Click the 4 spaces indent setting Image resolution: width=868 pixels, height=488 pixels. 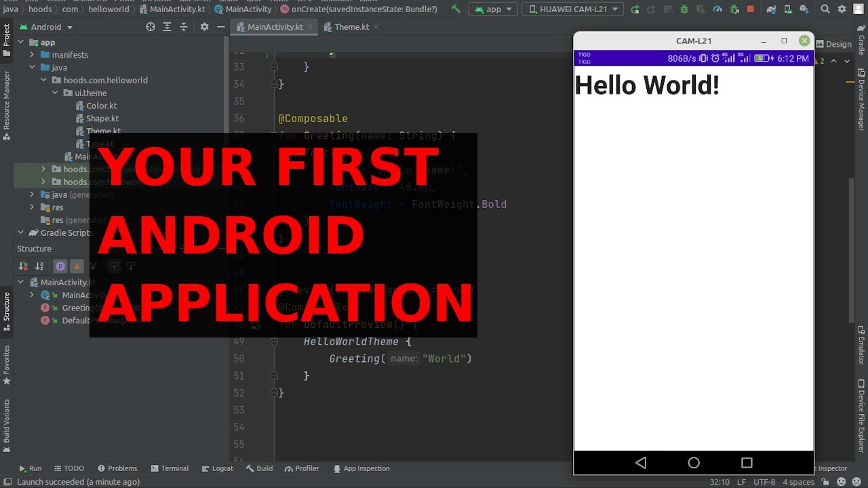pyautogui.click(x=798, y=482)
